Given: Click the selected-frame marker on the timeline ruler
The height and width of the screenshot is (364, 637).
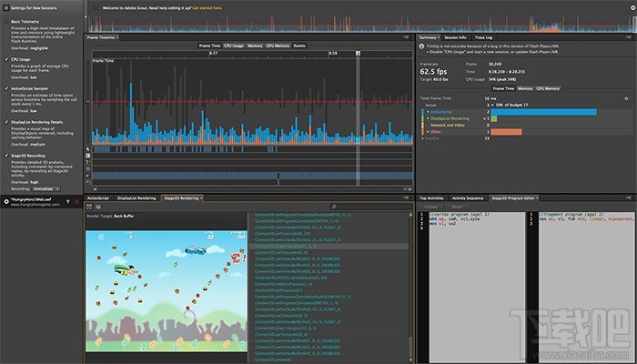Looking at the screenshot, I should tap(358, 53).
